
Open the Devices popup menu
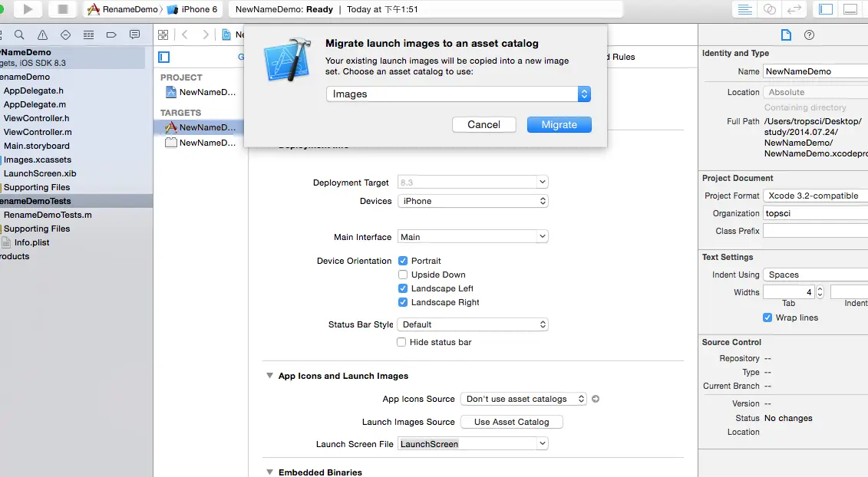coord(473,201)
